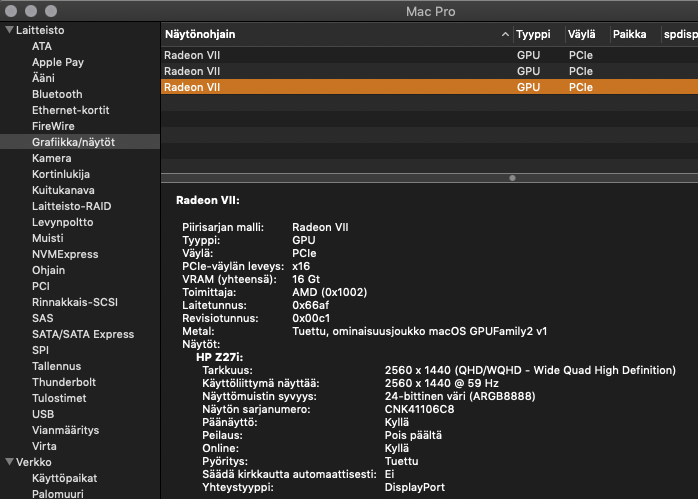Toggle sort order arrow on Näytönohjain column
Viewport: 698px width, 499px height.
505,34
